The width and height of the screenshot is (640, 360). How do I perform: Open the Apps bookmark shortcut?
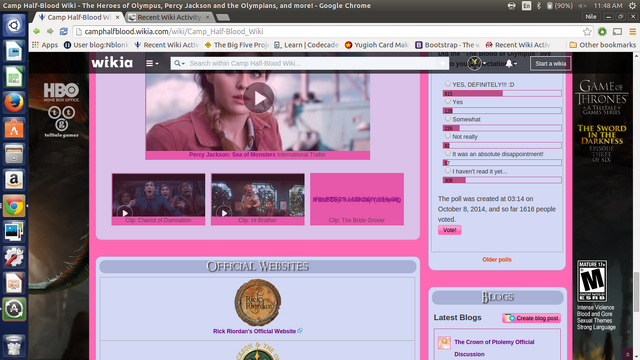point(45,45)
